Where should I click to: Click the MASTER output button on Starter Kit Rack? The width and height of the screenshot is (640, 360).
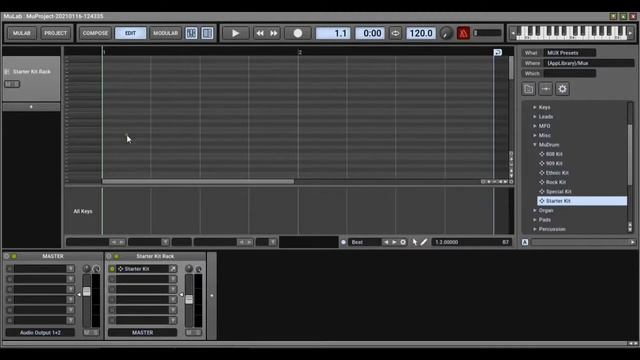click(x=142, y=333)
